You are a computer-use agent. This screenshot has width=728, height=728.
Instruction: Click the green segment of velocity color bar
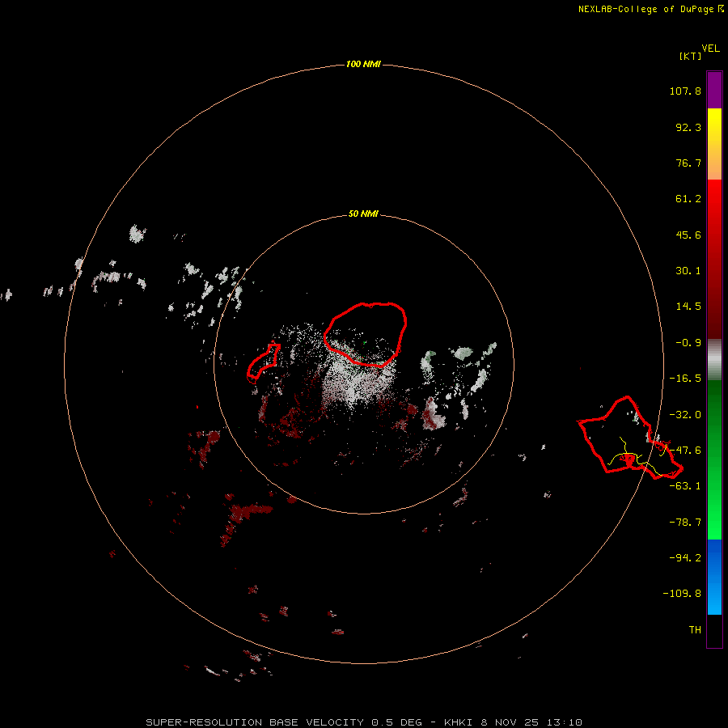714,459
